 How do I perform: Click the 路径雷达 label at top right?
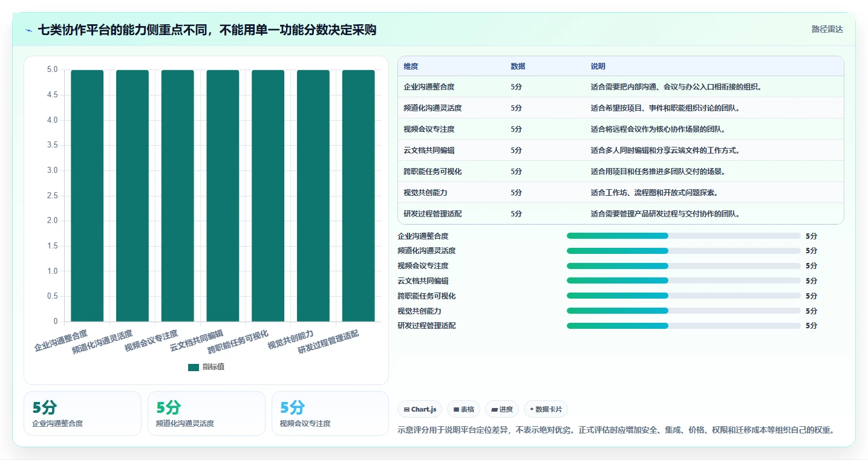click(827, 29)
